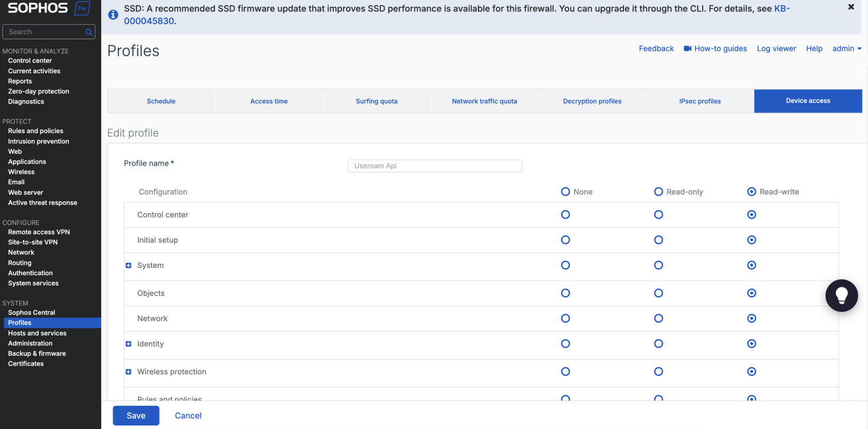Expand the Wireless protection plus icon
Image resolution: width=868 pixels, height=429 pixels.
tap(129, 372)
